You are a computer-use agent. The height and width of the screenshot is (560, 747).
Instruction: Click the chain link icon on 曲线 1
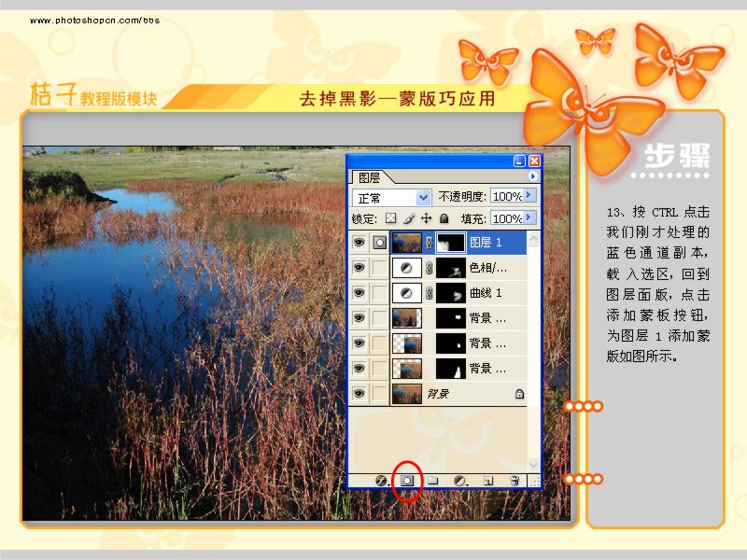coord(429,293)
